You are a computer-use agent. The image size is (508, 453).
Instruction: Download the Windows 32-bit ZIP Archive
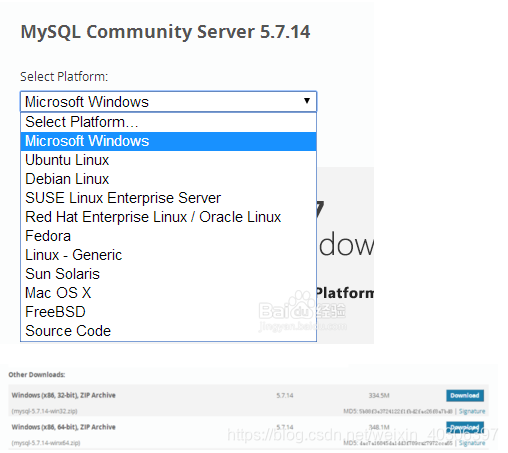point(465,395)
